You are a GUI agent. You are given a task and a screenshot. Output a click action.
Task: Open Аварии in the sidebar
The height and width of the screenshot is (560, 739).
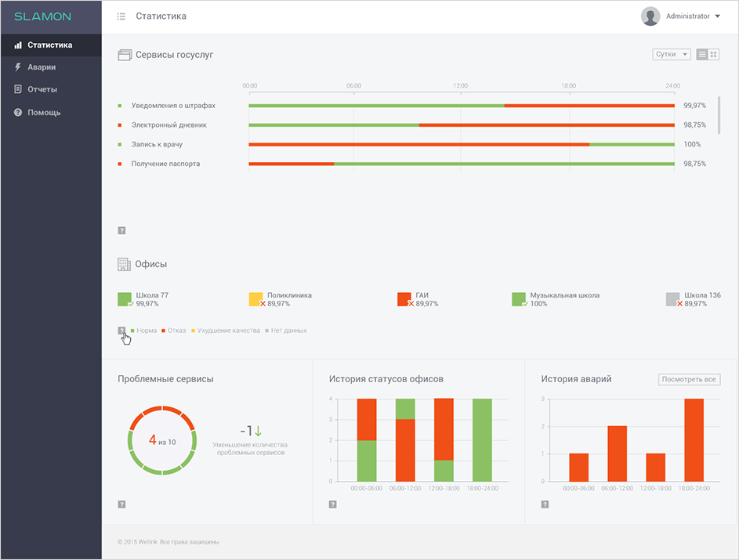click(51, 67)
